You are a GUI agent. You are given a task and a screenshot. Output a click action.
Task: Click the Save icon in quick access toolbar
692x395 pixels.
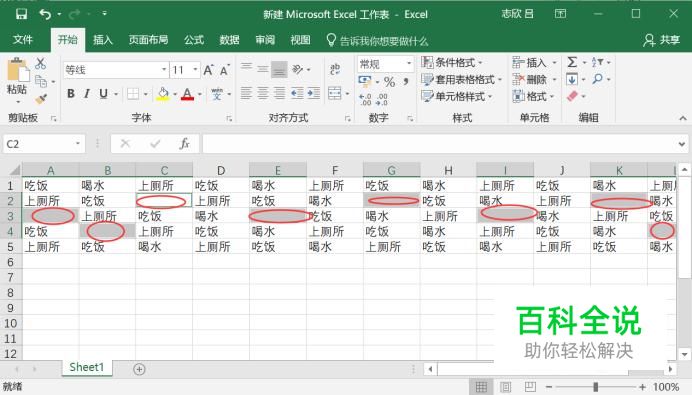21,14
